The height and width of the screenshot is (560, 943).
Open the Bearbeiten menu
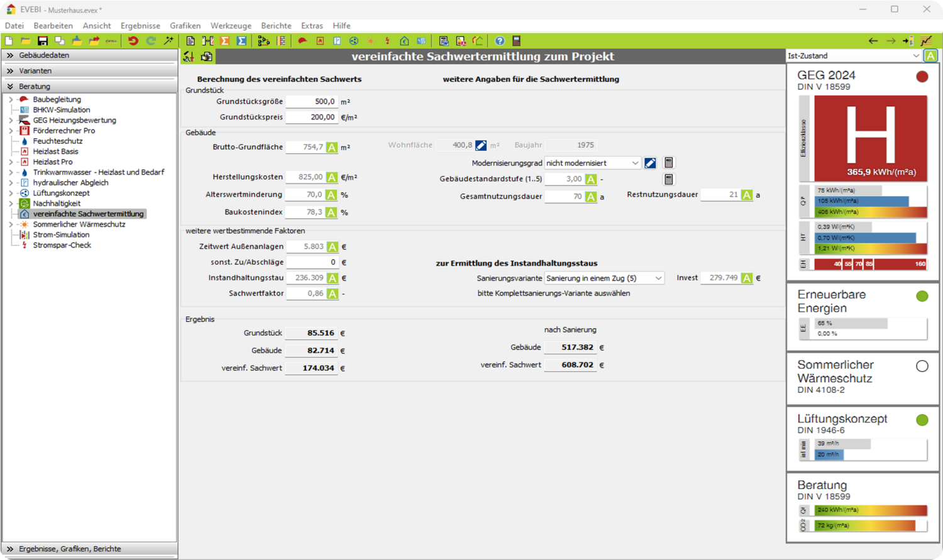[53, 26]
